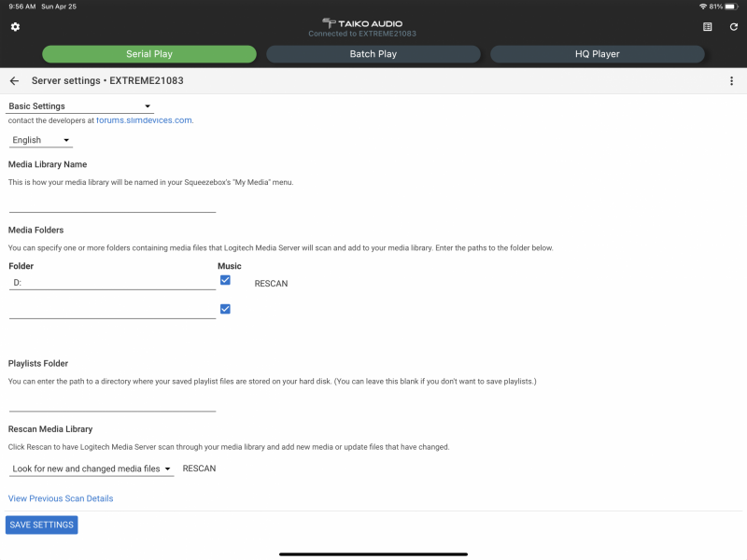Open the Basic Settings dropdown
Image resolution: width=747 pixels, height=560 pixels.
point(79,106)
